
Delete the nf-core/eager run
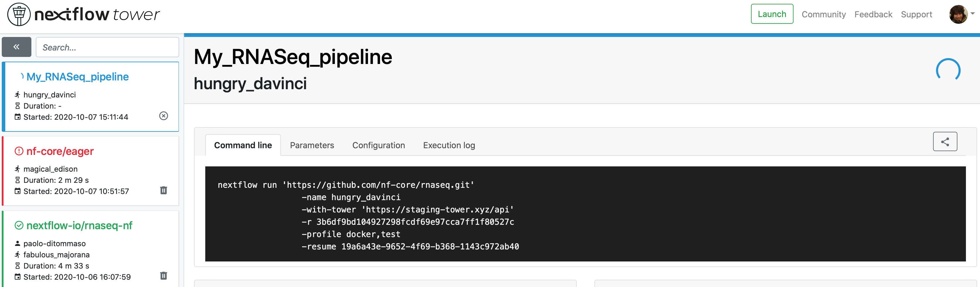[164, 190]
